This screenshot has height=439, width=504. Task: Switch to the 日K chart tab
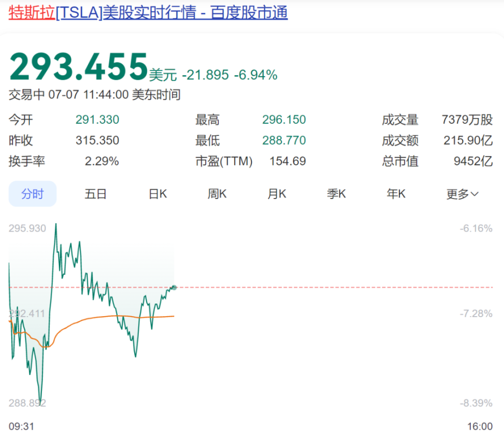click(158, 194)
